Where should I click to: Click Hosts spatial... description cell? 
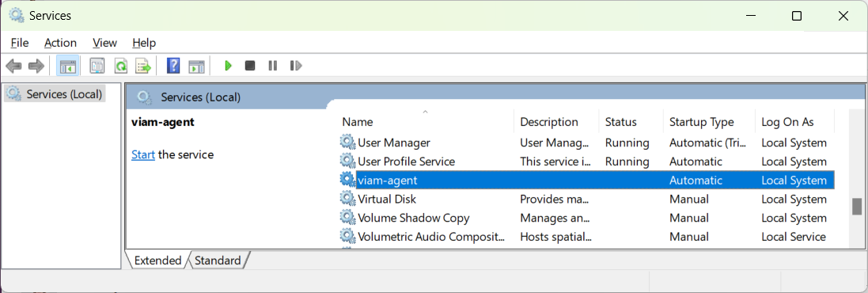pos(555,237)
